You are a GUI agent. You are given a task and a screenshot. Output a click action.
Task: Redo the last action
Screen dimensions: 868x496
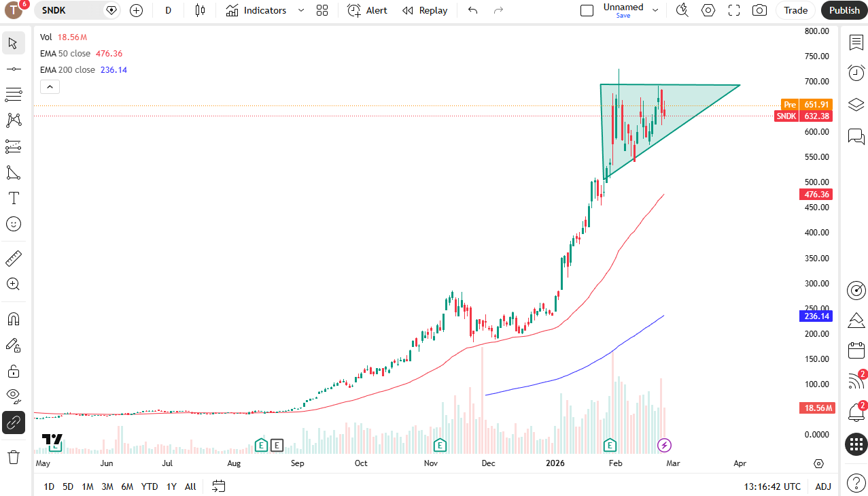[x=498, y=10]
